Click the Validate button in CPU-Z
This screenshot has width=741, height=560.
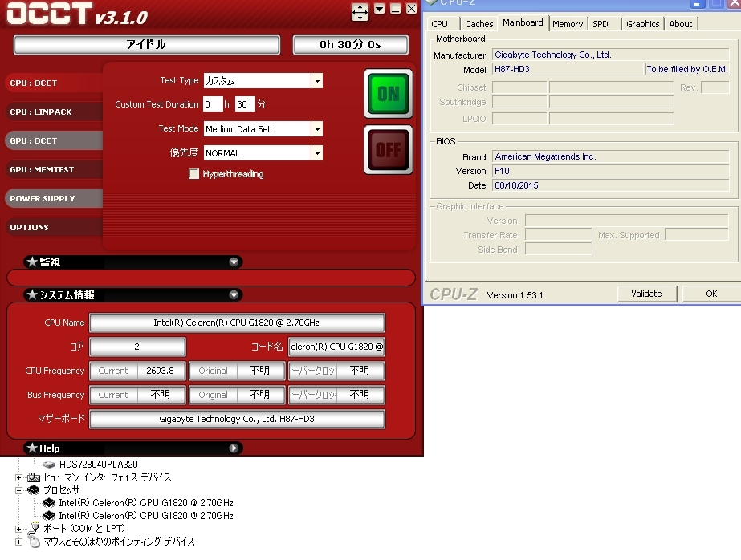coord(646,294)
